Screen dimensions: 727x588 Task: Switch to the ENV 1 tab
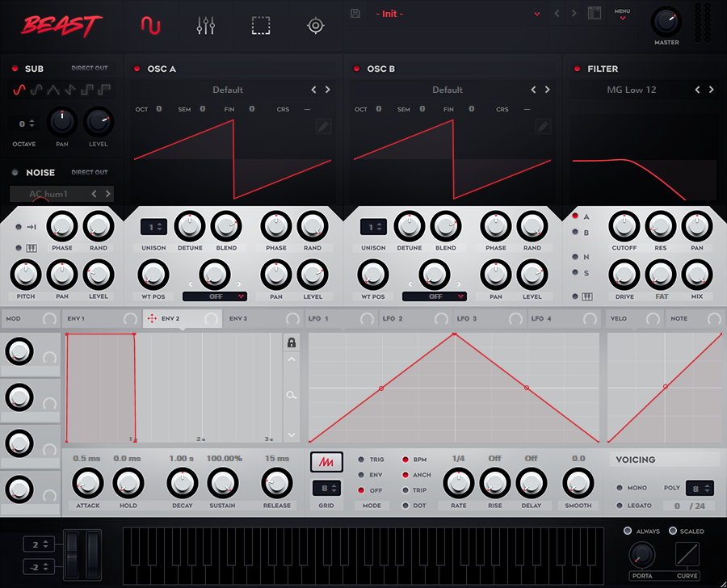pos(102,318)
